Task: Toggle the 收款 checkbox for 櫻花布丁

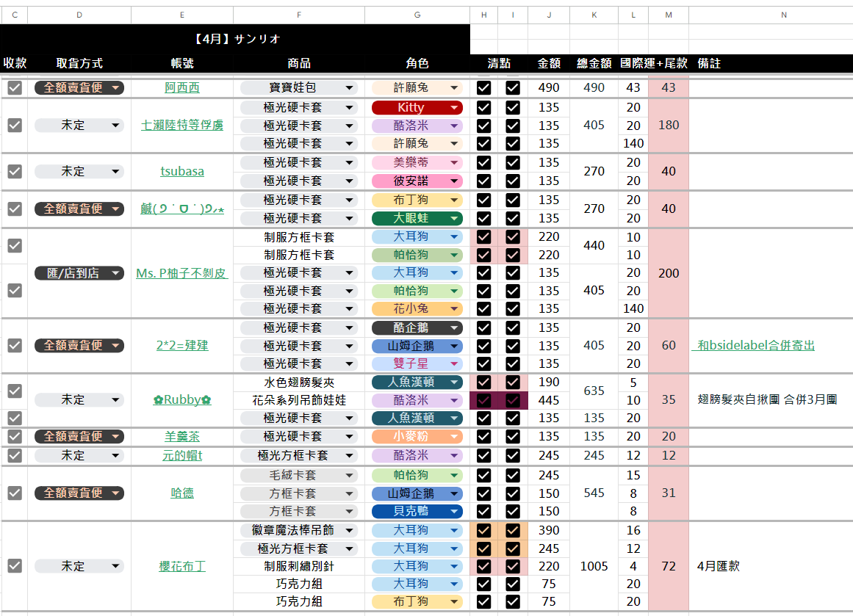Action: (15, 565)
